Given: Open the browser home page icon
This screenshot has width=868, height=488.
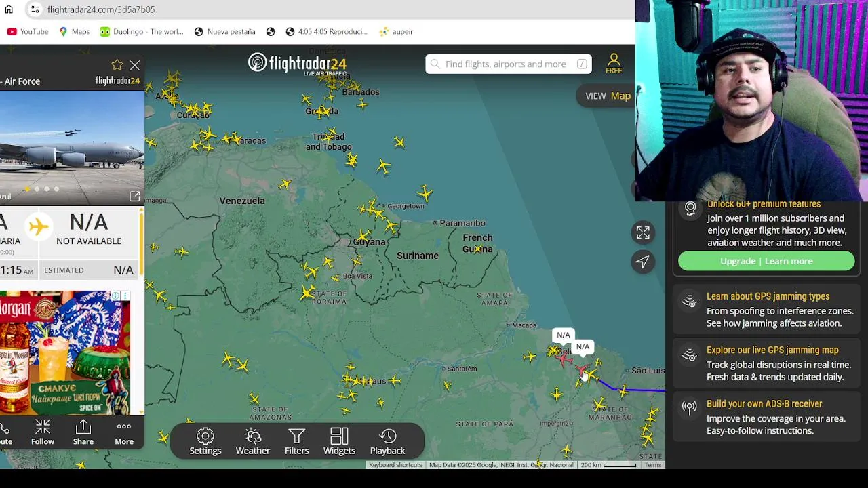Looking at the screenshot, I should 9,9.
